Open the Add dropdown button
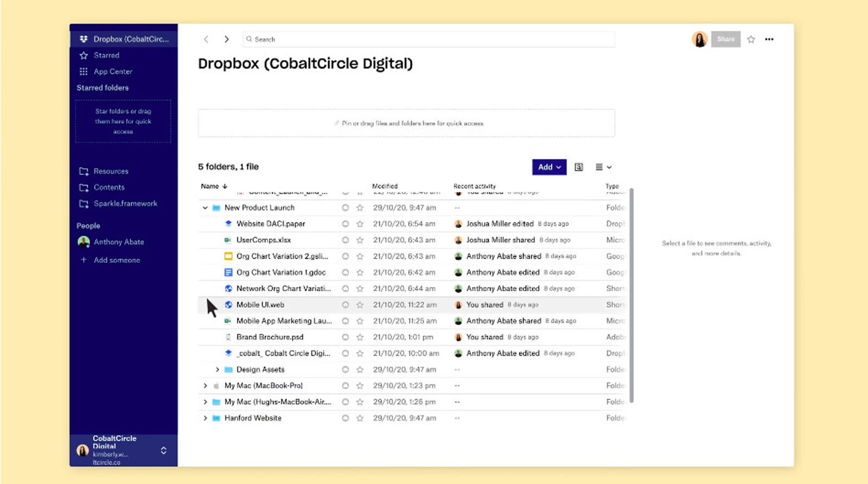Viewport: 868px width, 484px height. (x=549, y=167)
